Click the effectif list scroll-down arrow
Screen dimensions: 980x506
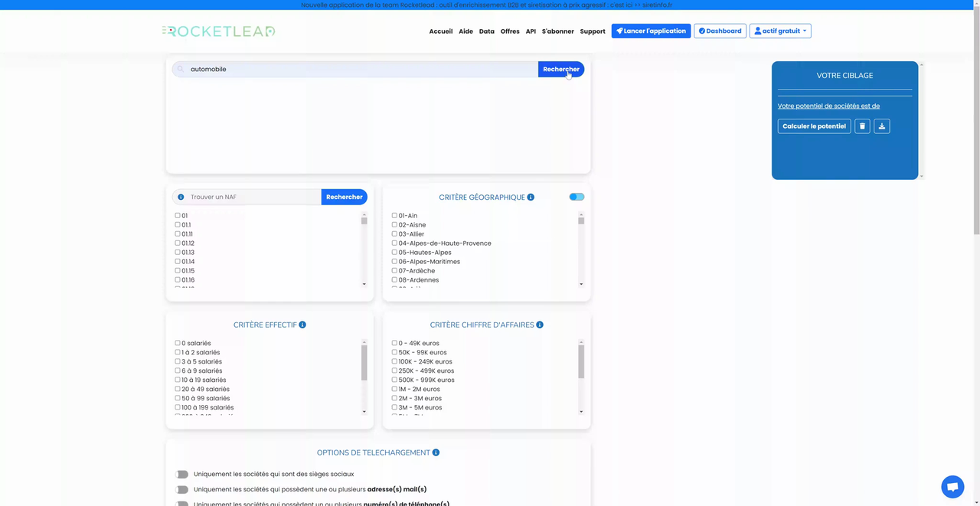[364, 412]
